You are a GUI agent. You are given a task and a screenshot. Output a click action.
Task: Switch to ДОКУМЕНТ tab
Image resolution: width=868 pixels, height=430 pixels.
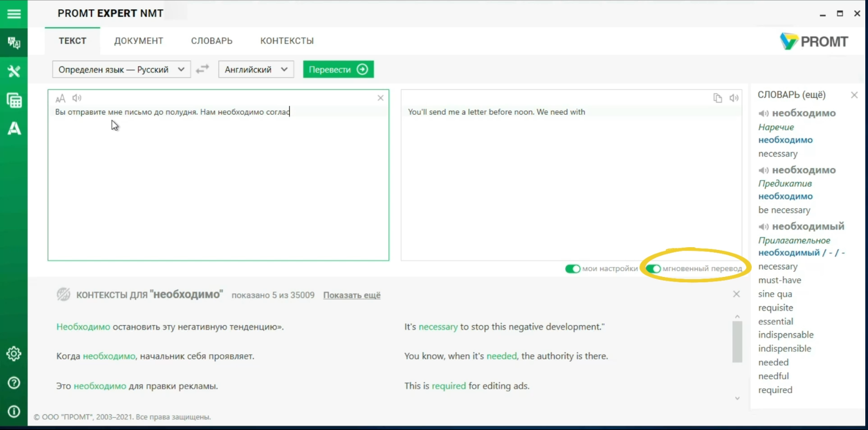(x=138, y=41)
